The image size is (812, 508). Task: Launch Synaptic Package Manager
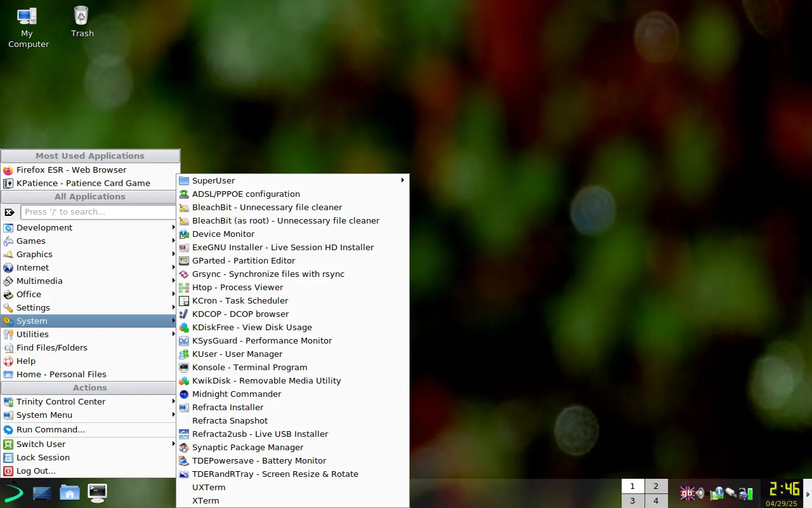(x=247, y=447)
